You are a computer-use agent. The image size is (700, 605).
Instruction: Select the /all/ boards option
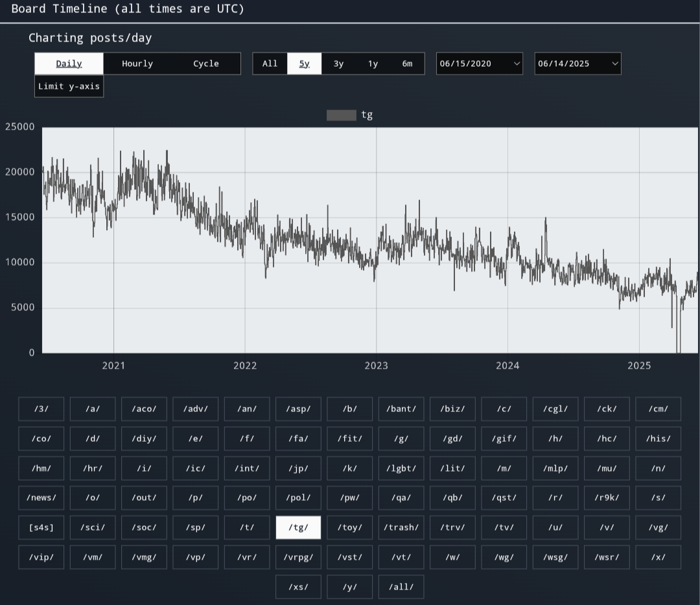(401, 587)
